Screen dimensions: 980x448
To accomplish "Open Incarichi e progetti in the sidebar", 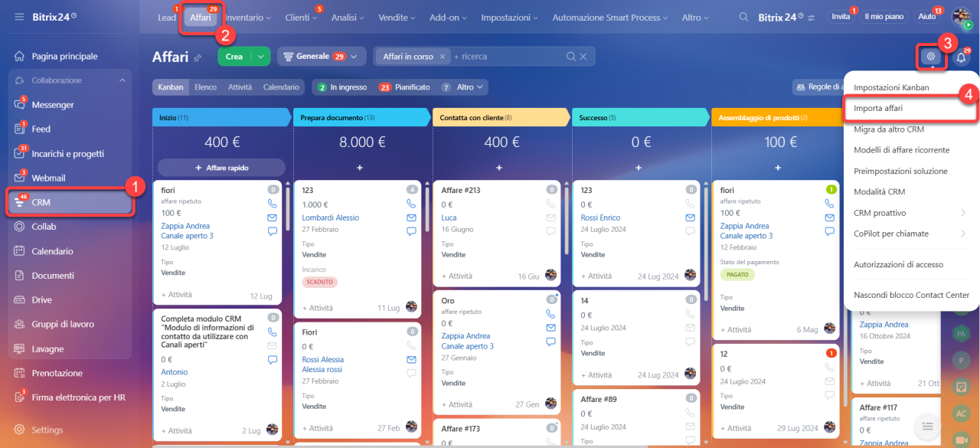I will point(69,154).
